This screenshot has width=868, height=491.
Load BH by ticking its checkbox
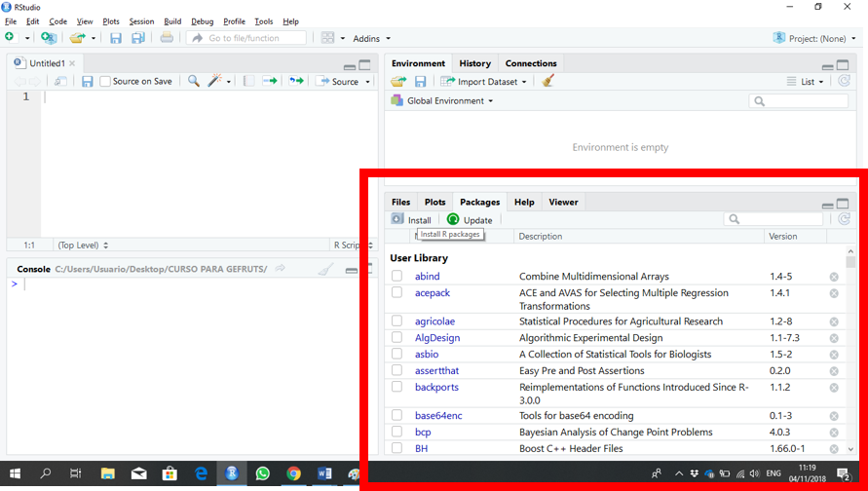[396, 448]
